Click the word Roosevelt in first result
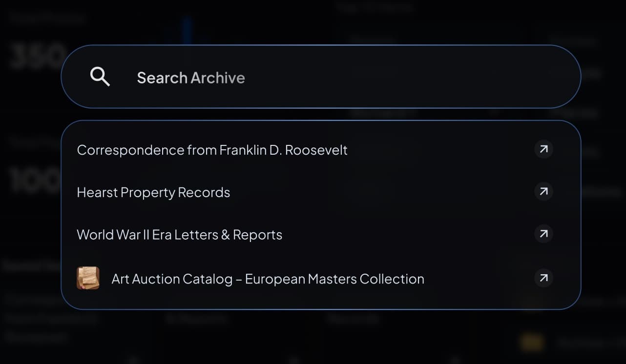Screen dimensions: 626x364 [316, 150]
